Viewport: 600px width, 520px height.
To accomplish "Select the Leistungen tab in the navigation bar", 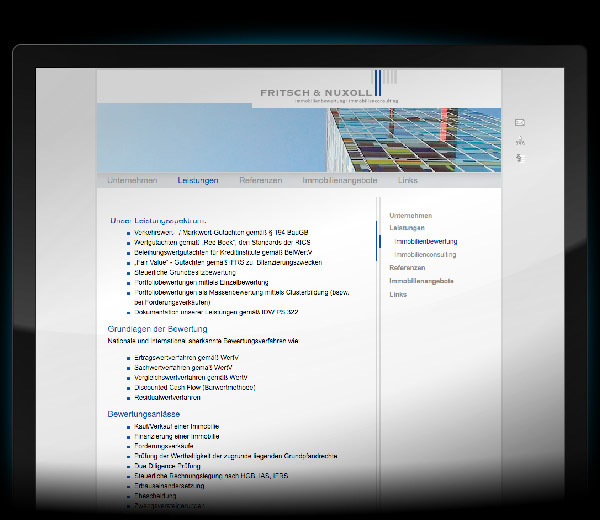I will (198, 180).
